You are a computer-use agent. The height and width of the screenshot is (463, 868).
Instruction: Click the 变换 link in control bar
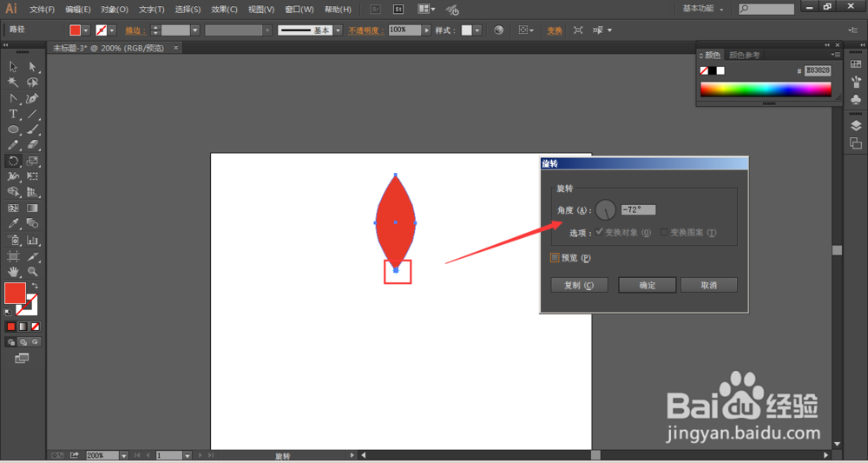pyautogui.click(x=555, y=30)
